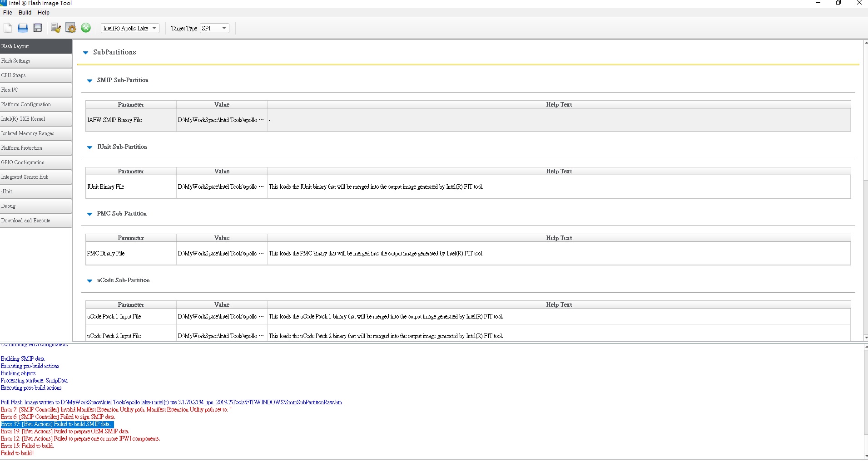
Task: Collapse the SubPartitions section
Action: (85, 52)
